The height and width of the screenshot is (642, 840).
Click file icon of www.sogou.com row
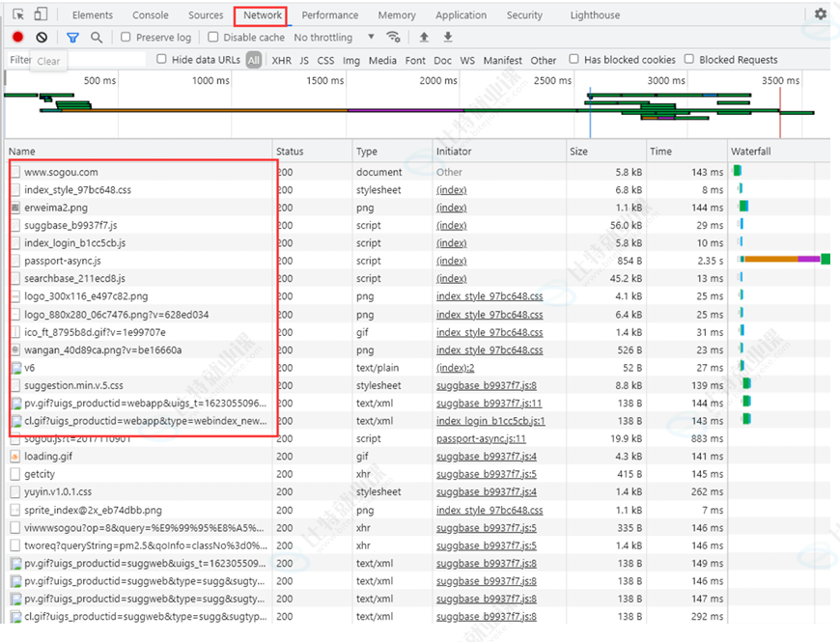[15, 172]
